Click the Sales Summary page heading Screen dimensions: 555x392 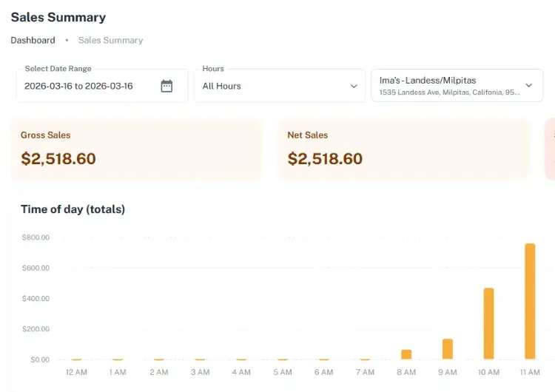(x=58, y=17)
